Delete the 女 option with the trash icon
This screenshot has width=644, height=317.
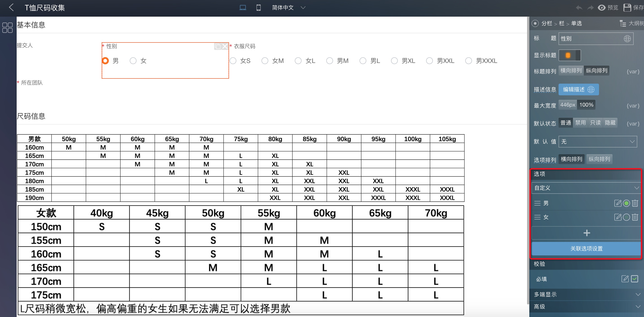pyautogui.click(x=635, y=217)
